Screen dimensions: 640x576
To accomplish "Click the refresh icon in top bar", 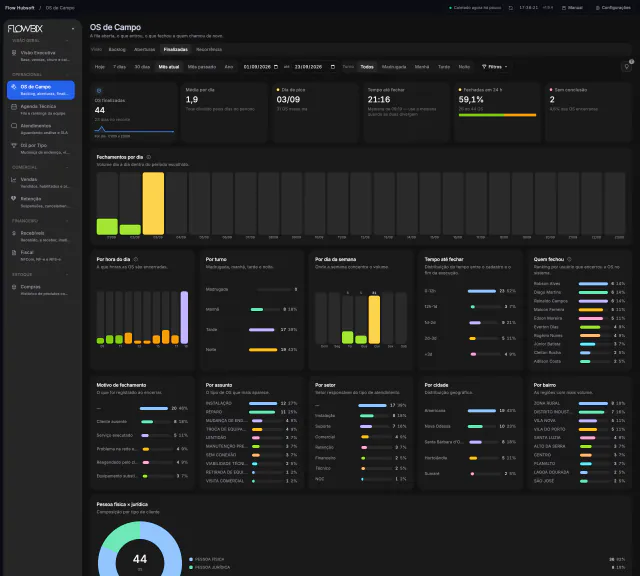I will click(511, 8).
